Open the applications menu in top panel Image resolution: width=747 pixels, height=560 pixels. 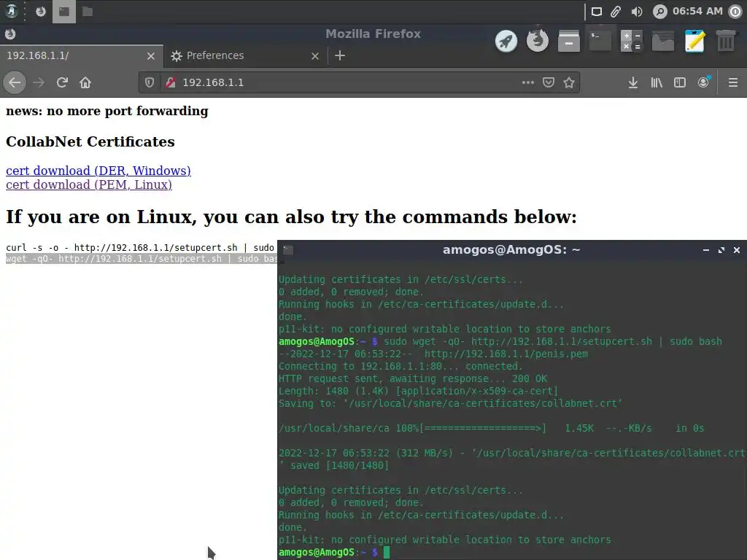click(x=12, y=11)
